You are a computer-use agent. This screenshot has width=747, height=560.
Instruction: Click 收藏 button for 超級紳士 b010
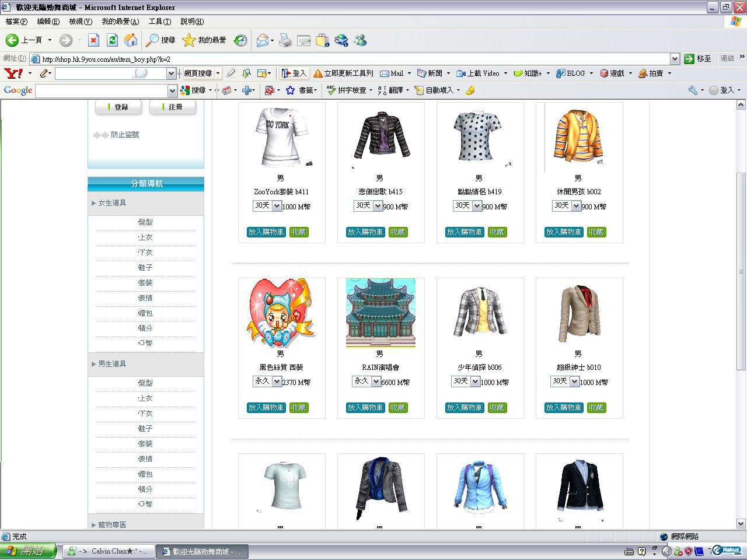(596, 408)
